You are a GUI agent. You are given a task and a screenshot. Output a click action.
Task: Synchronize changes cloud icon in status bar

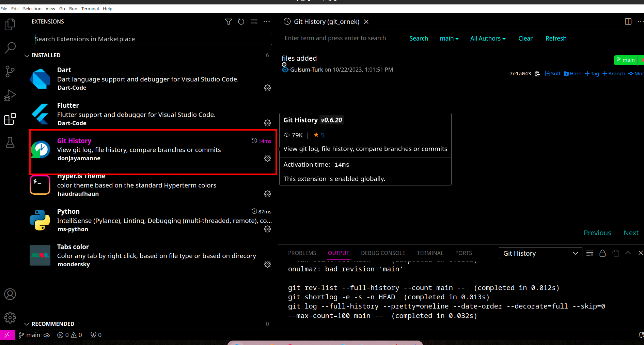[47, 335]
